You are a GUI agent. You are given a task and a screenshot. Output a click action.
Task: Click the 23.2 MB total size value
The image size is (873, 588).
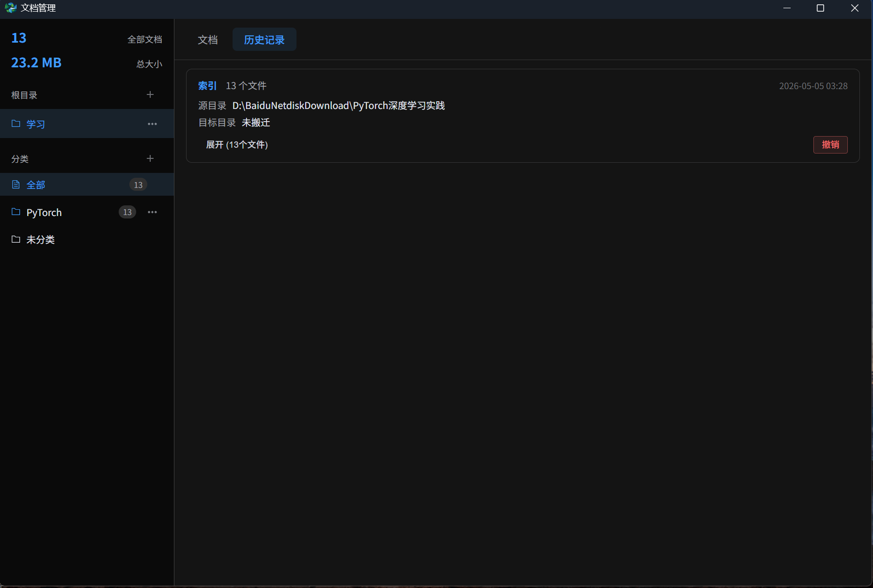[36, 63]
